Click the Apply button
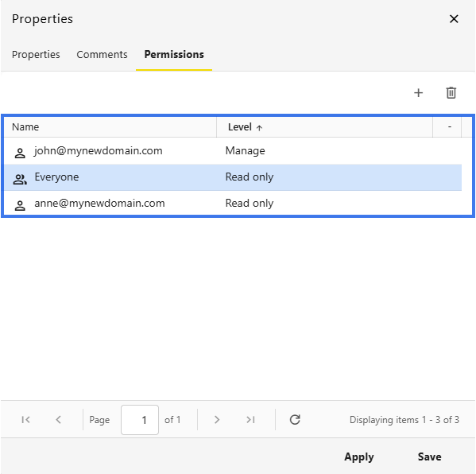The image size is (476, 474). [x=359, y=457]
